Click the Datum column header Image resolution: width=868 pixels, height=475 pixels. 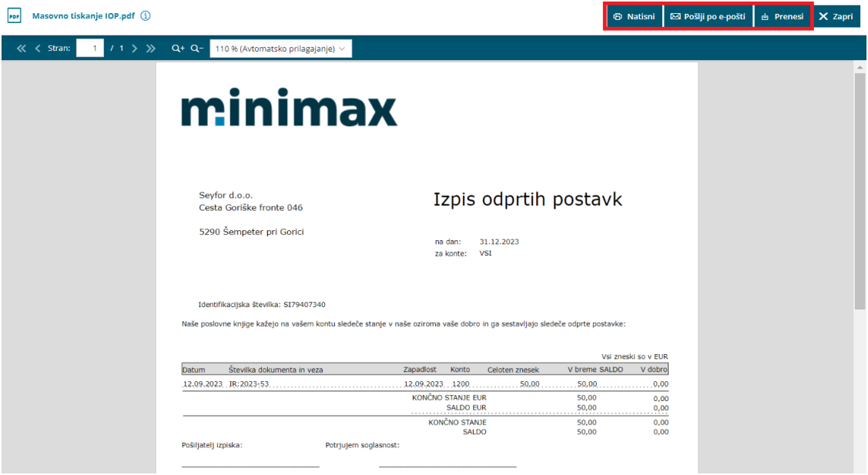coord(194,370)
